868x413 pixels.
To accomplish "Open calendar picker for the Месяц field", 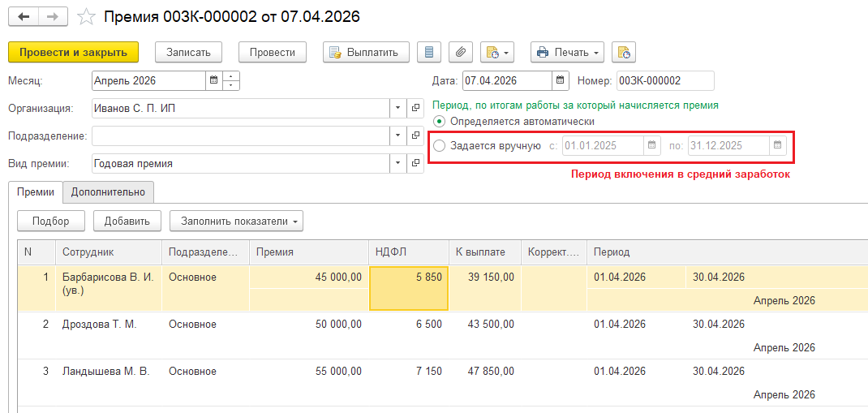I will 213,80.
